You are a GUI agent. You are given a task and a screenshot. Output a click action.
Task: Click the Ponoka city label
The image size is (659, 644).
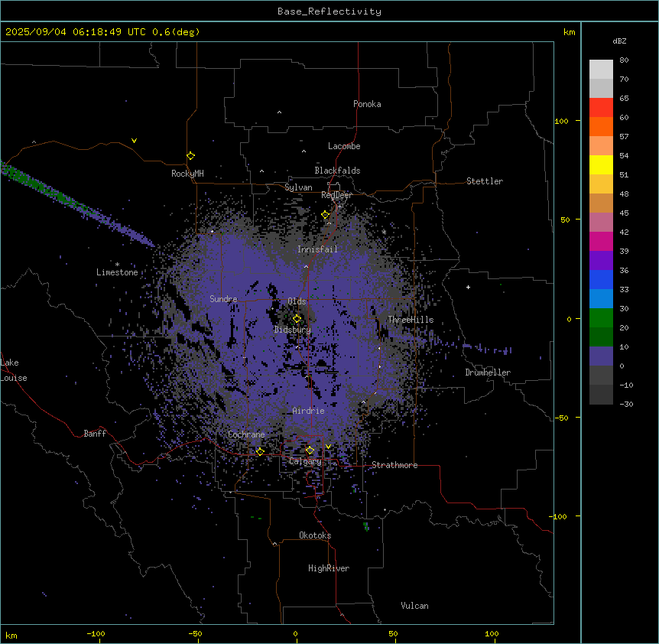point(367,104)
